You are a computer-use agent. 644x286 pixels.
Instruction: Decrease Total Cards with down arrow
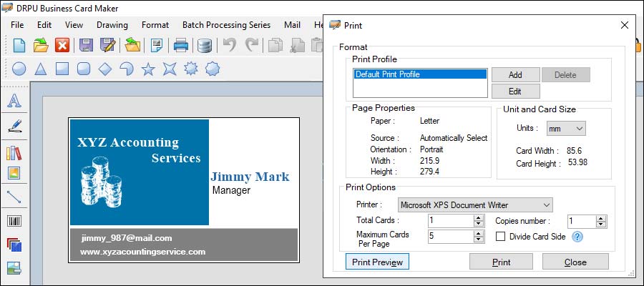[479, 224]
